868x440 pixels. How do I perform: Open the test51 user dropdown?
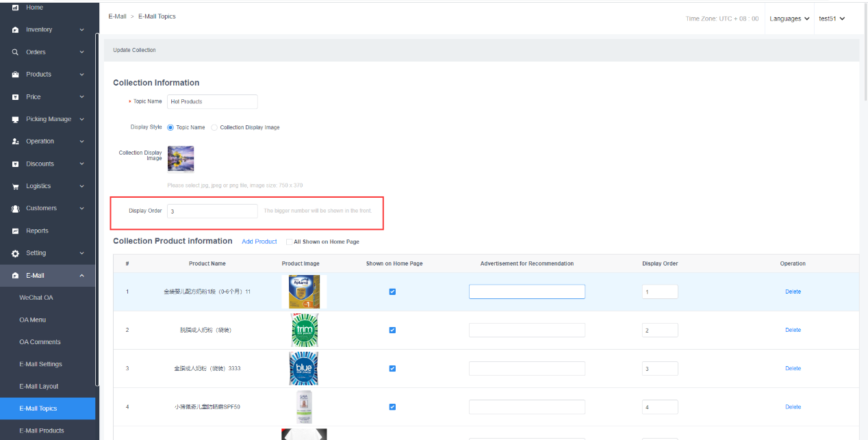(x=832, y=18)
